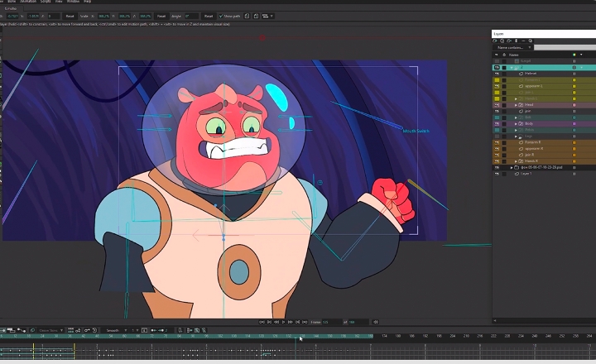596x364 pixels.
Task: Click the split view icon after interpolation dropdown
Action: pyautogui.click(x=144, y=330)
